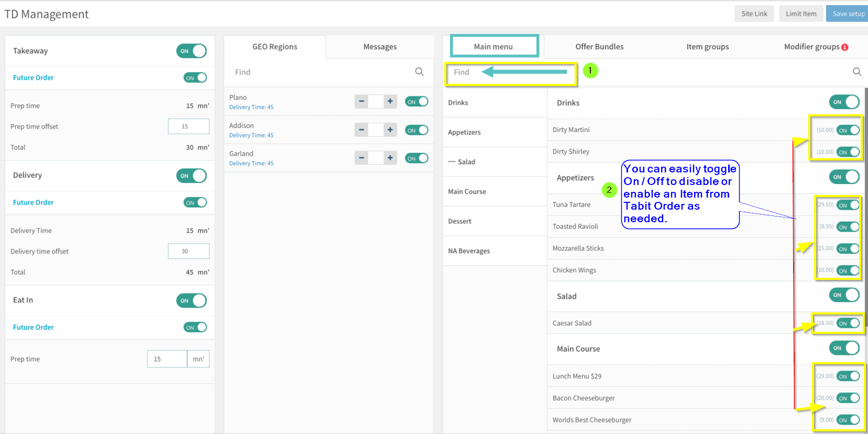Viewport: 868px width, 434px height.
Task: Click the Save setup button
Action: tap(848, 14)
